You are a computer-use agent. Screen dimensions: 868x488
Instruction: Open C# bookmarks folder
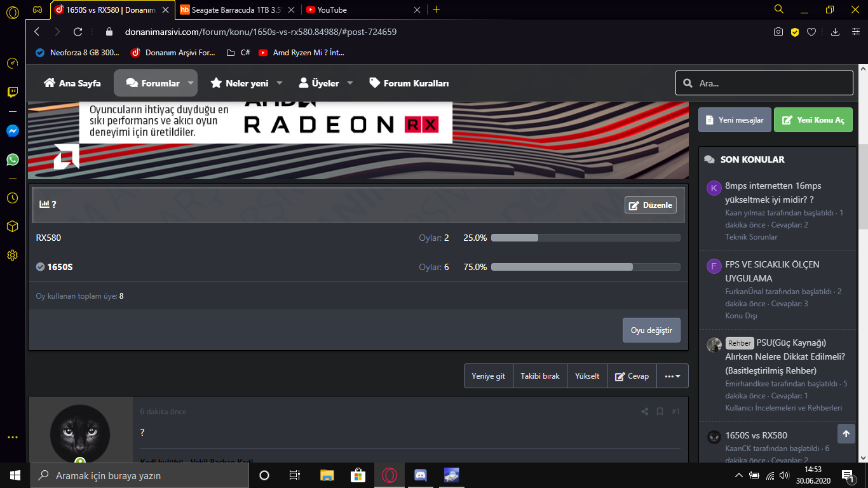pos(238,53)
